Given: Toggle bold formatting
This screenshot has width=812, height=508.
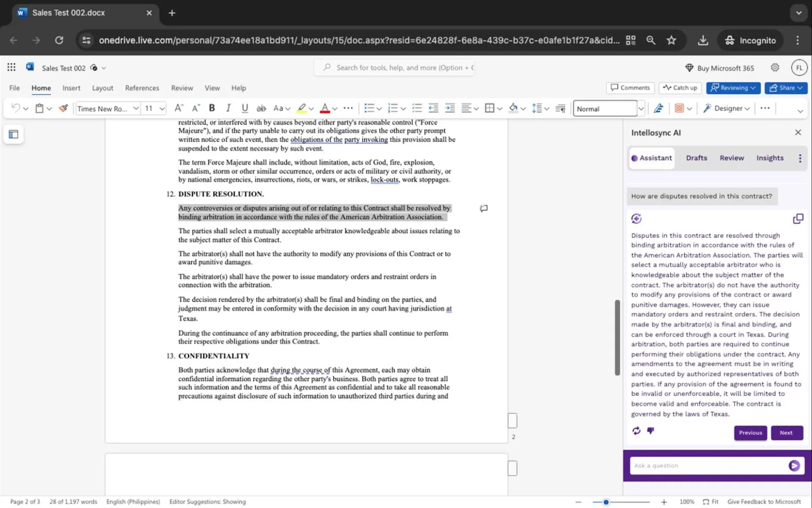Looking at the screenshot, I should [212, 108].
